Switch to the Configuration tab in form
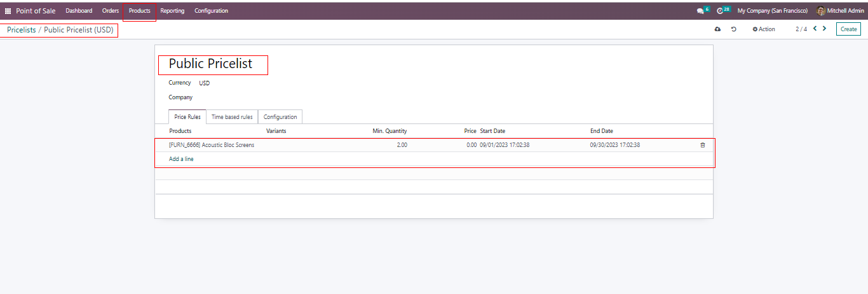Image resolution: width=868 pixels, height=294 pixels. [280, 117]
